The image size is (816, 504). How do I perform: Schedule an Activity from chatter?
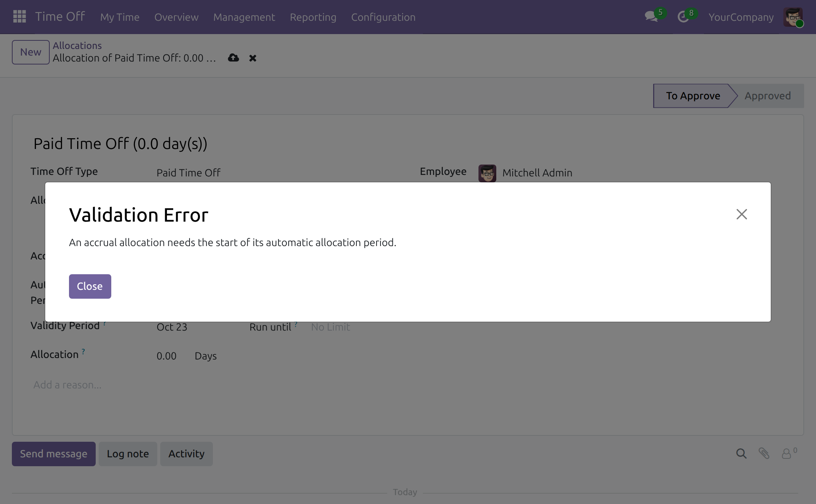click(x=187, y=454)
